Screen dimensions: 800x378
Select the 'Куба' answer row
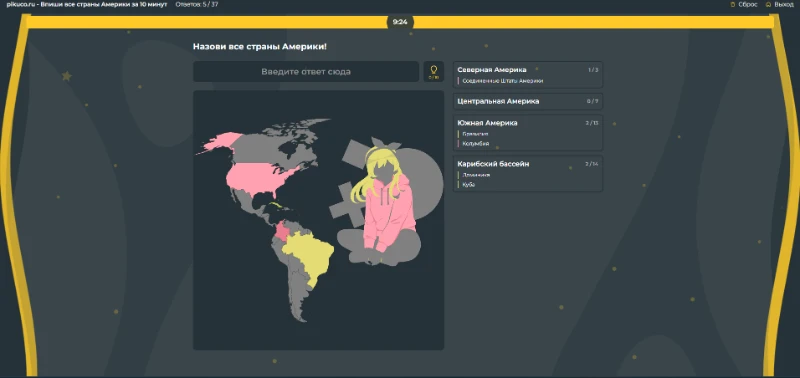tap(468, 185)
